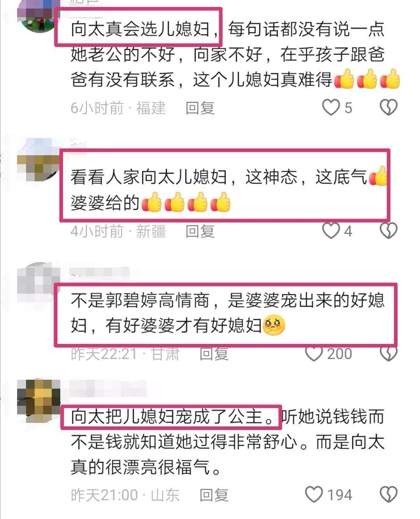Reply to the comment from 福建

pyautogui.click(x=200, y=108)
